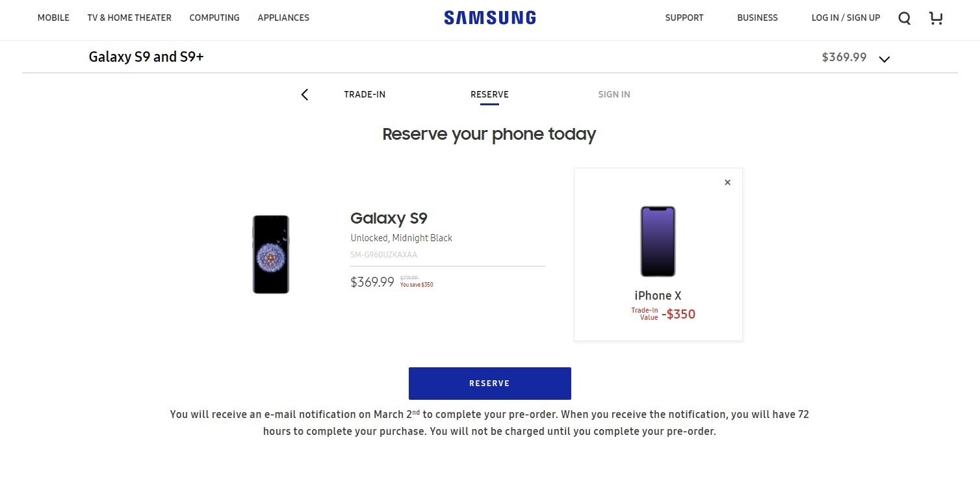Switch to the TRADE-IN step
Screen dimensions: 980x483
(365, 94)
